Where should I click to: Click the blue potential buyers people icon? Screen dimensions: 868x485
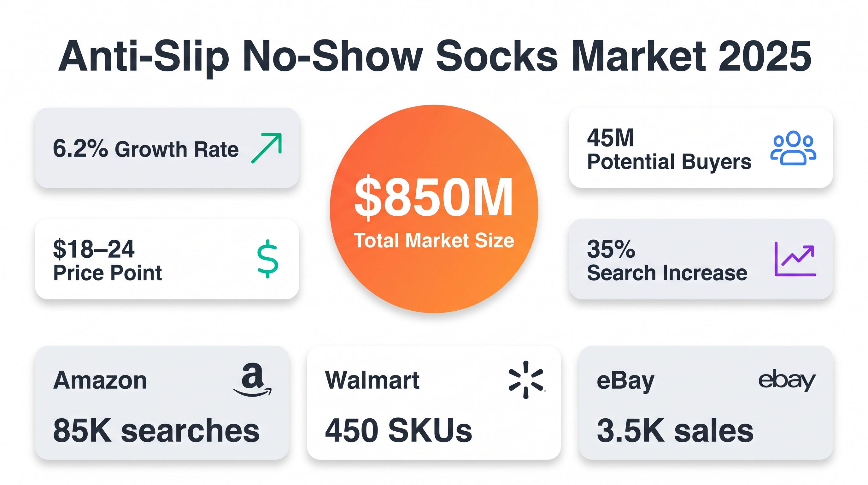(793, 148)
